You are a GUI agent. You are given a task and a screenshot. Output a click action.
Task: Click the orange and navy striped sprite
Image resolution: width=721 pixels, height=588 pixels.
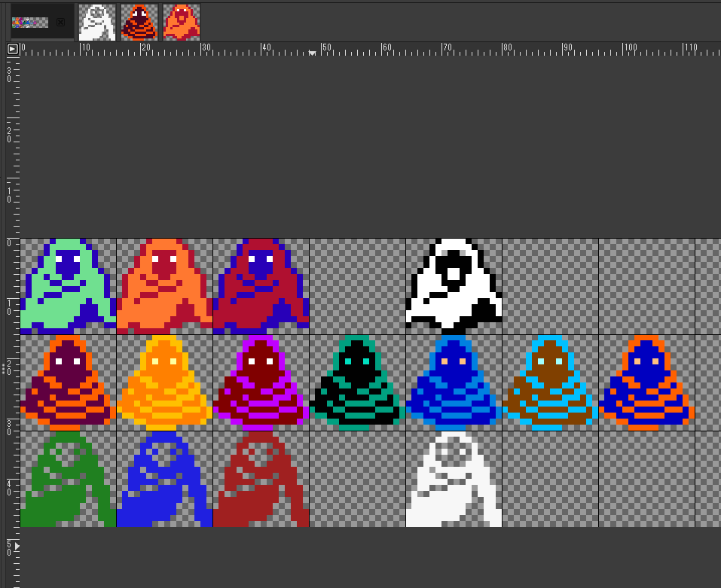[x=646, y=382]
